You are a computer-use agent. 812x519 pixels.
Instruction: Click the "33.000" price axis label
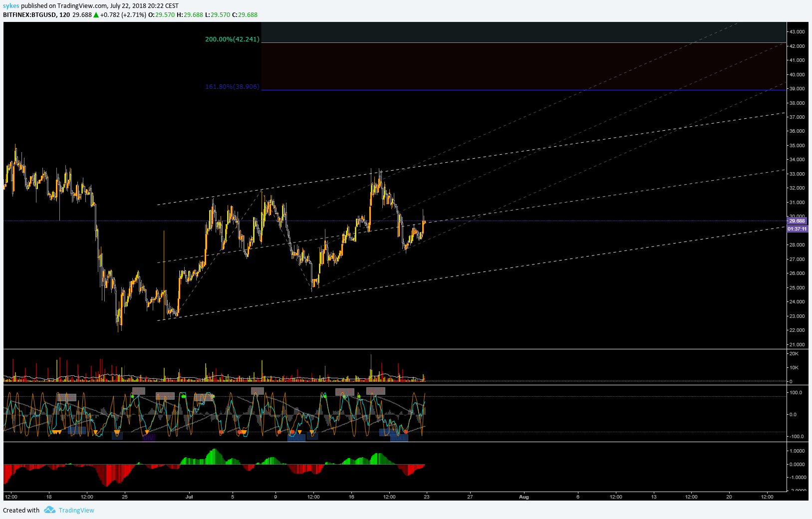tap(797, 174)
